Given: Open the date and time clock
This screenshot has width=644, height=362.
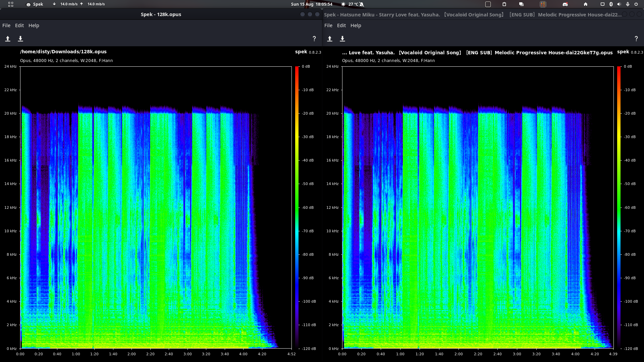Looking at the screenshot, I should [312, 4].
